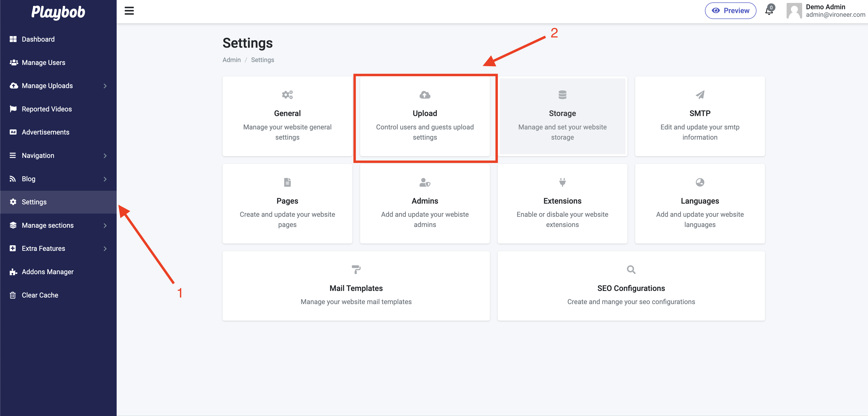Select Clear Cache in sidebar
Image resolution: width=868 pixels, height=416 pixels.
click(58, 295)
